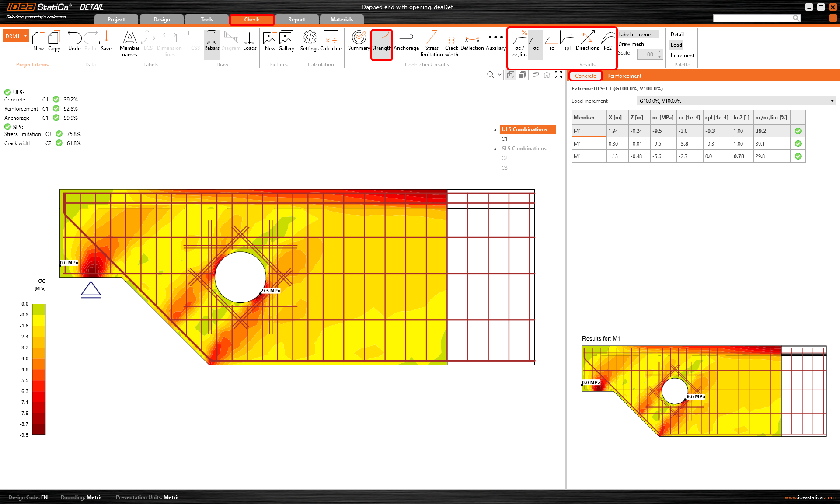Viewport: 840px width, 504px height.
Task: Click the stress color legend bar
Action: (x=39, y=369)
